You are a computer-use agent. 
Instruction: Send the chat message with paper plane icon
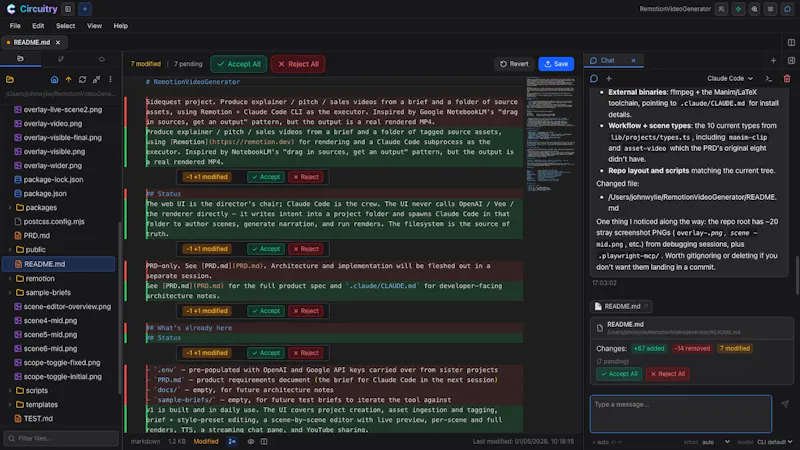pos(785,404)
